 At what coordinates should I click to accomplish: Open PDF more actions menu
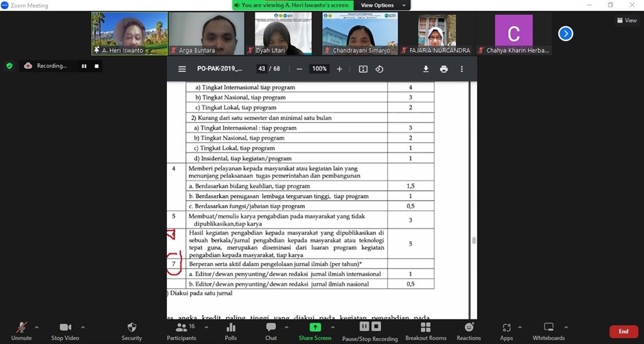click(461, 69)
